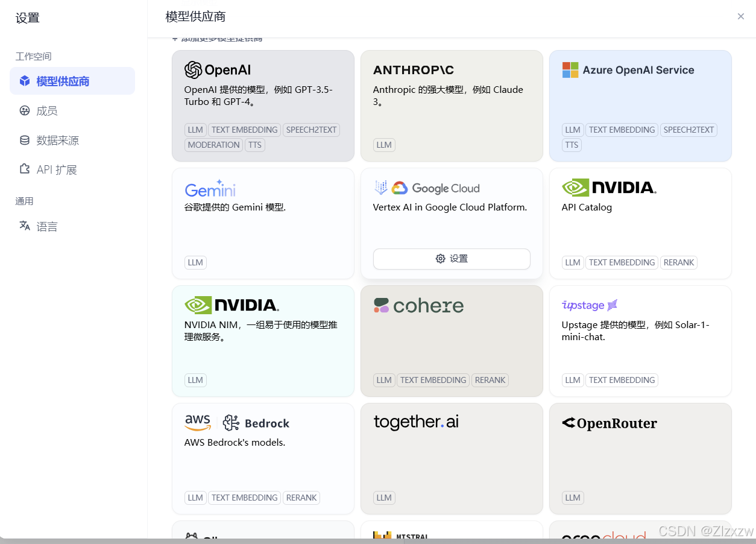Click the NVIDIA logo on NVIDIA NIM card
The width and height of the screenshot is (756, 544).
[232, 305]
